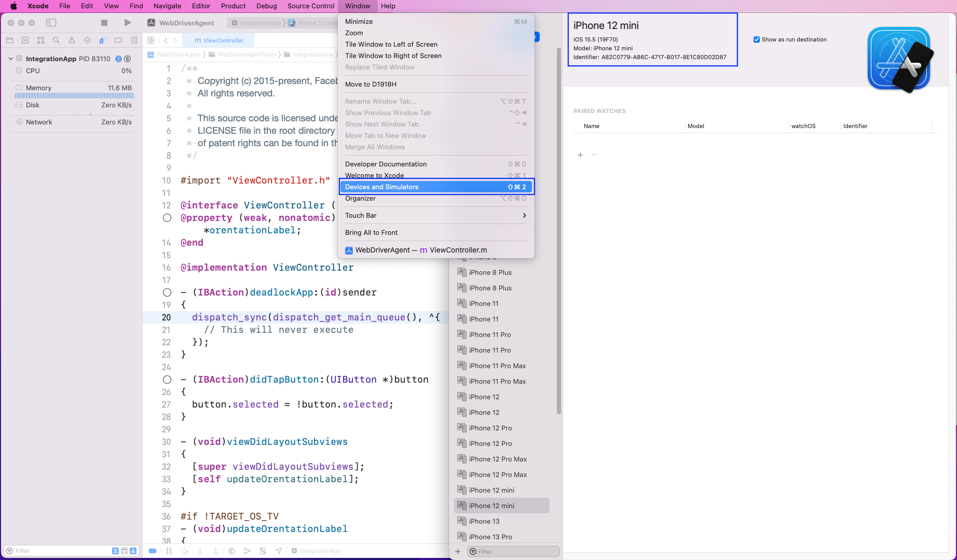Go back with the editor history arrow

166,40
